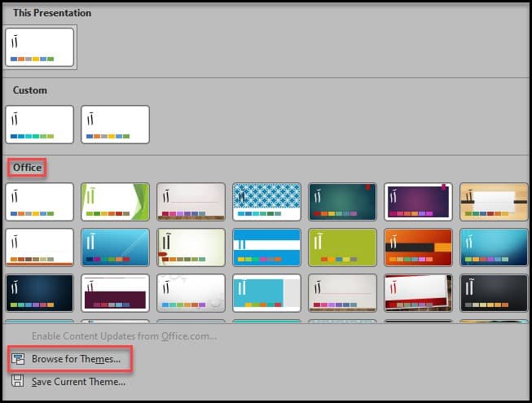The height and width of the screenshot is (403, 532).
Task: Pick the white plain Office theme thumbnail
Action: pos(39,202)
